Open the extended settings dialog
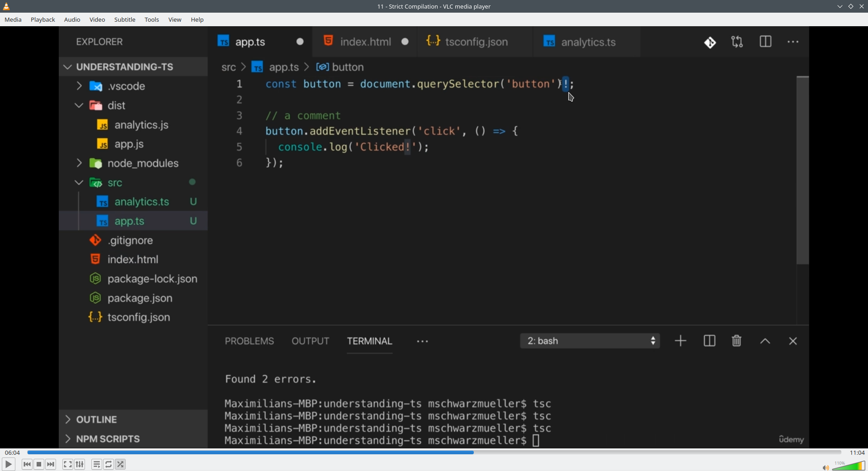 tap(80, 464)
